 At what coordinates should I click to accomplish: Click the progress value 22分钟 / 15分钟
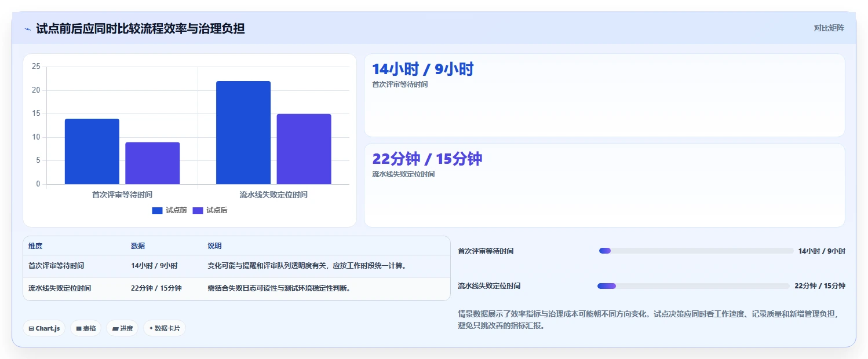820,286
